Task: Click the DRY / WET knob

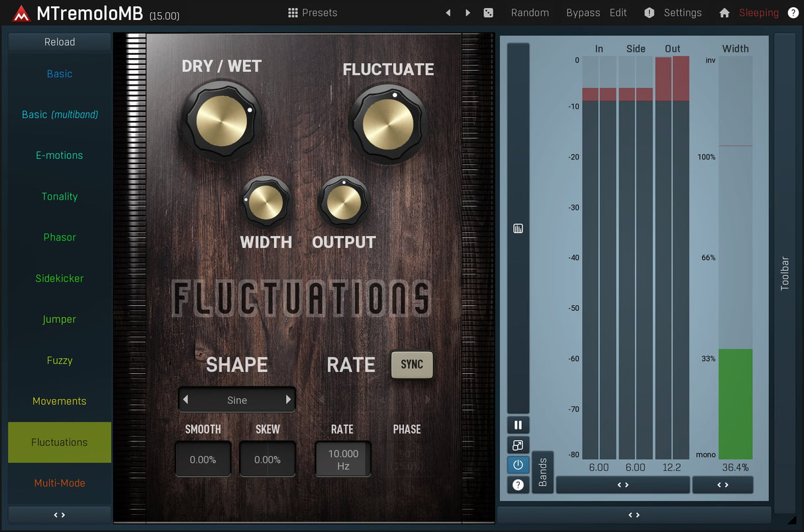Action: (221, 120)
